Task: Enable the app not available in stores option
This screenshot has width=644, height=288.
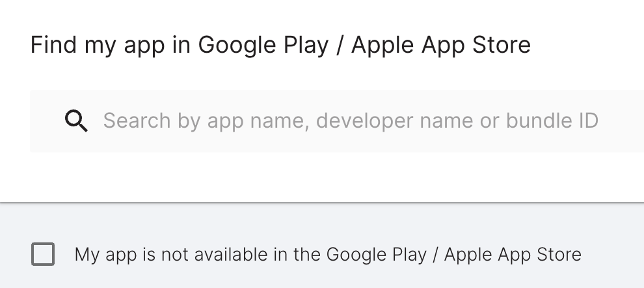Action: click(x=43, y=254)
